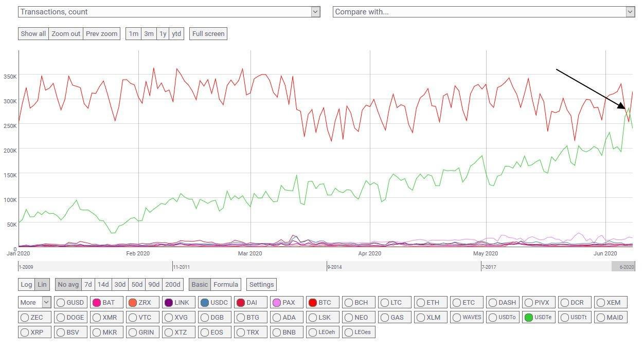644x351 pixels.
Task: Apply the 30d moving average
Action: coord(120,284)
